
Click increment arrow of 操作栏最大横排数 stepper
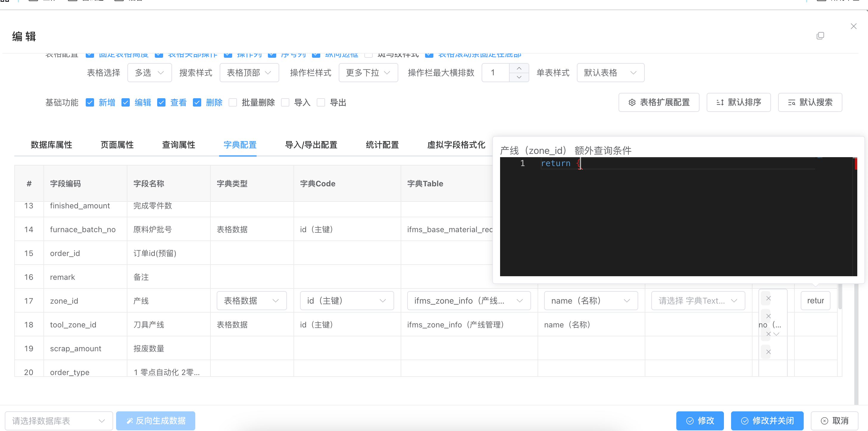point(519,68)
